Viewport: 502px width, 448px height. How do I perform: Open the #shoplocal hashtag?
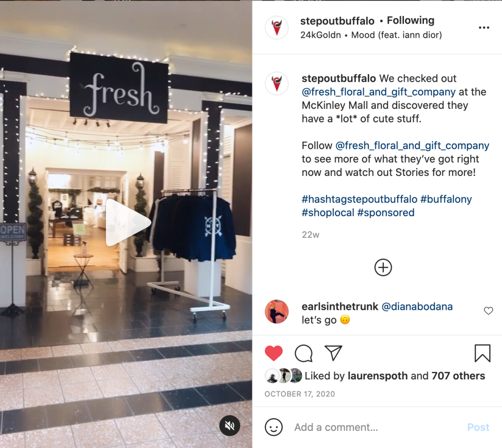tap(328, 212)
